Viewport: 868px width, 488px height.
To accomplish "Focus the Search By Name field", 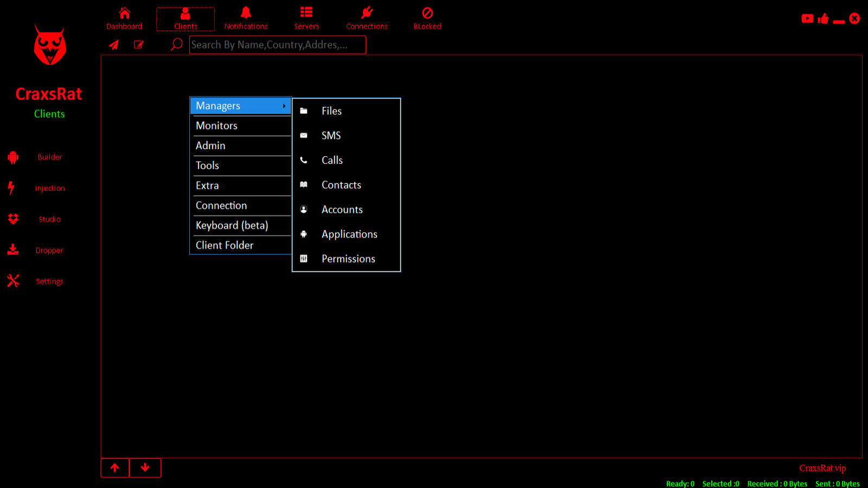I will coord(278,45).
